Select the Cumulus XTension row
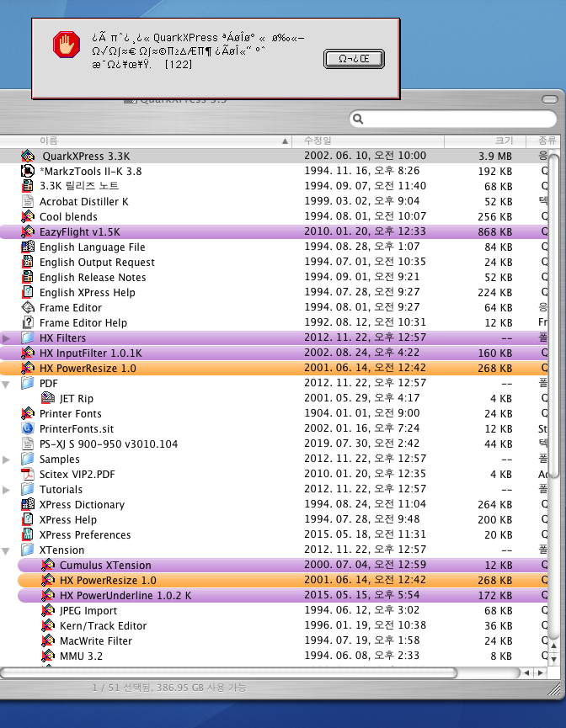This screenshot has width=566, height=728. pyautogui.click(x=104, y=566)
